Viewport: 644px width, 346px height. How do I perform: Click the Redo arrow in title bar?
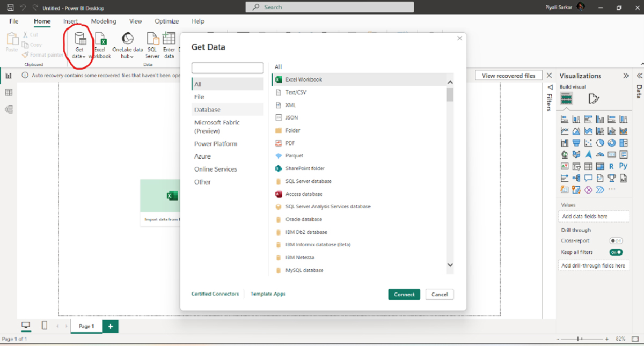click(x=35, y=8)
